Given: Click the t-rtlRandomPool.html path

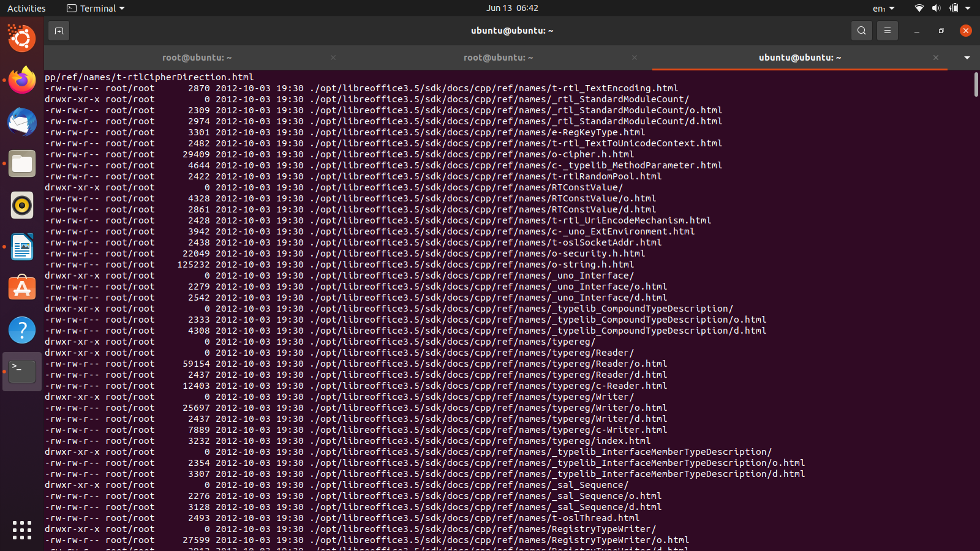Looking at the screenshot, I should (x=486, y=176).
